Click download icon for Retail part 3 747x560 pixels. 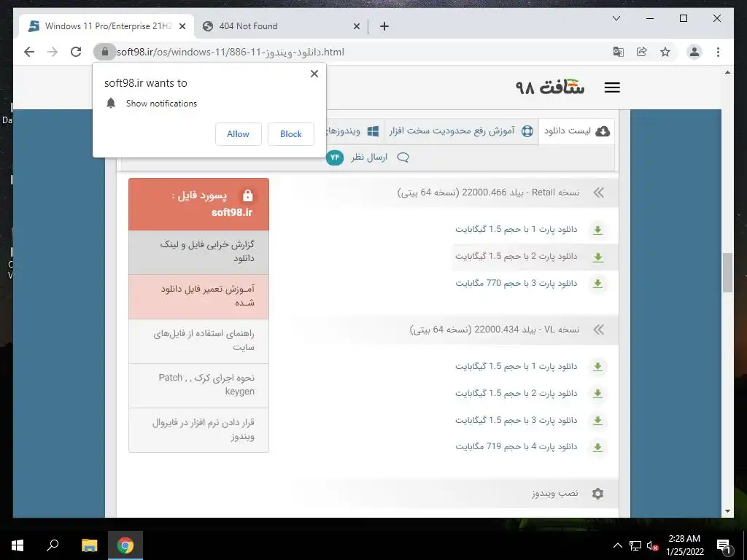[x=597, y=284]
